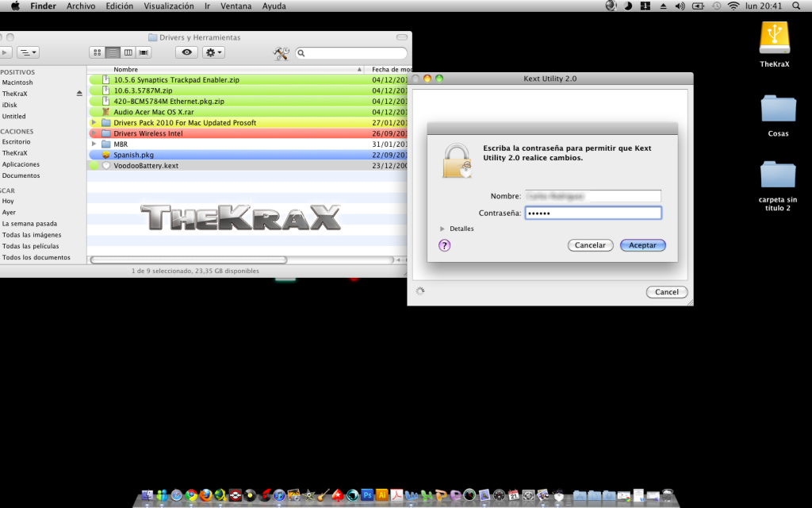Image resolution: width=812 pixels, height=508 pixels.
Task: Click the Quick Look eye button
Action: [186, 52]
